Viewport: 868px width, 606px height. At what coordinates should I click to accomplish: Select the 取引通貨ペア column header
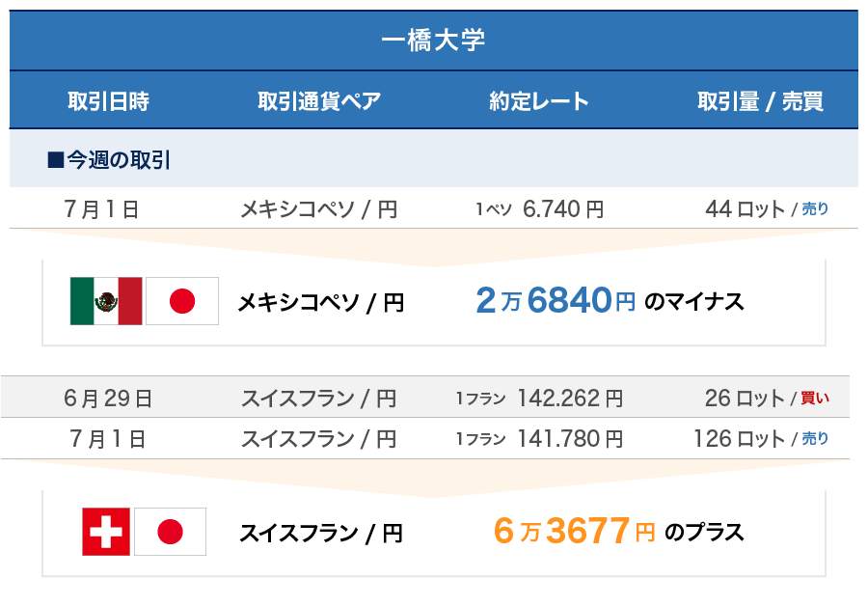coord(318,101)
